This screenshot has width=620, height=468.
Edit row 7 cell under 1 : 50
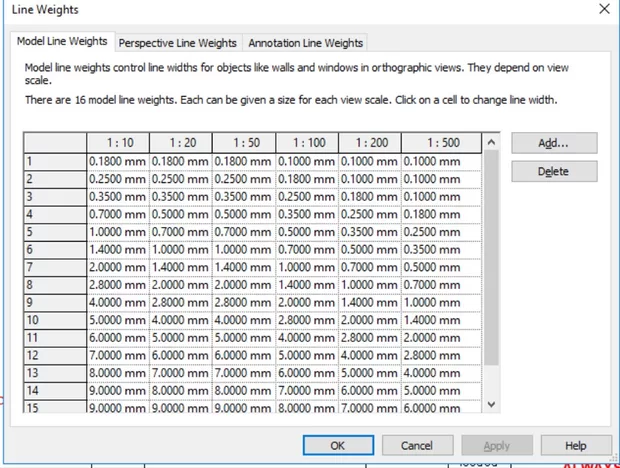244,267
